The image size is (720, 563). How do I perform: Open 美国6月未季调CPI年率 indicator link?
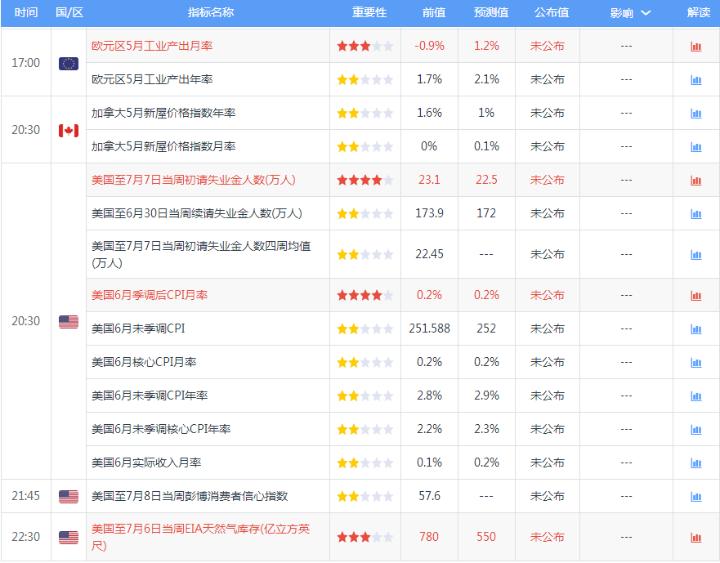tap(149, 396)
